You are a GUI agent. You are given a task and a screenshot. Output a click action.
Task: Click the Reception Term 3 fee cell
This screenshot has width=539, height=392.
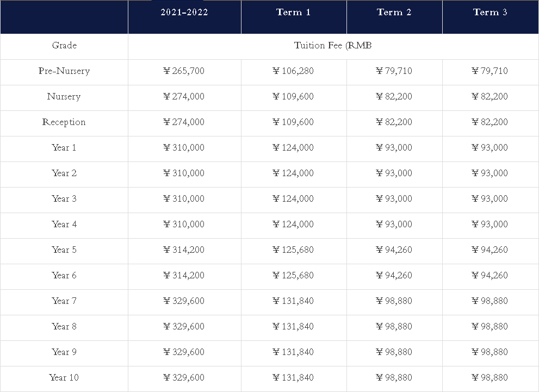pos(490,122)
